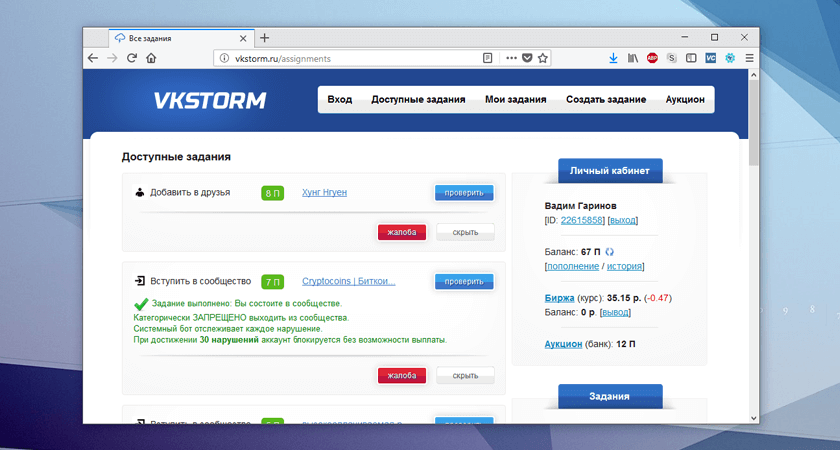The height and width of the screenshot is (450, 840).
Task: Open the 'Аукцион' link in sidebar
Action: pos(563,344)
